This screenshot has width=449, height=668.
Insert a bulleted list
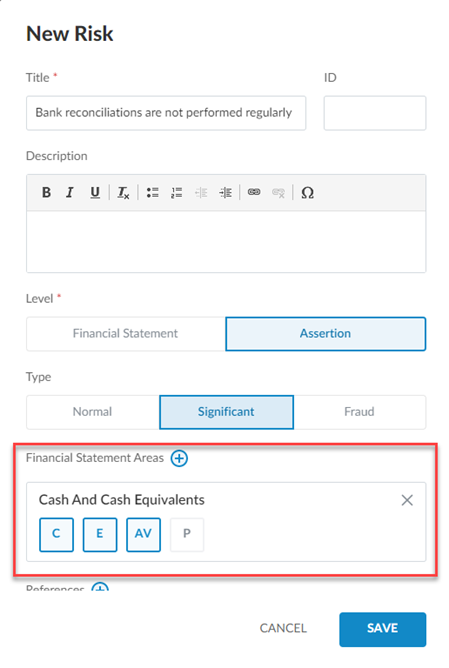[153, 193]
